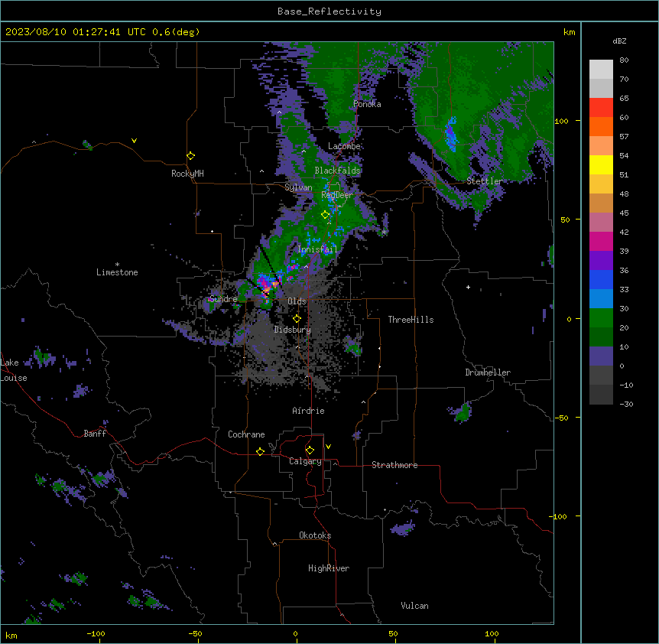Click the yellow diamond marker between Olds and Didsbury

[x=297, y=319]
